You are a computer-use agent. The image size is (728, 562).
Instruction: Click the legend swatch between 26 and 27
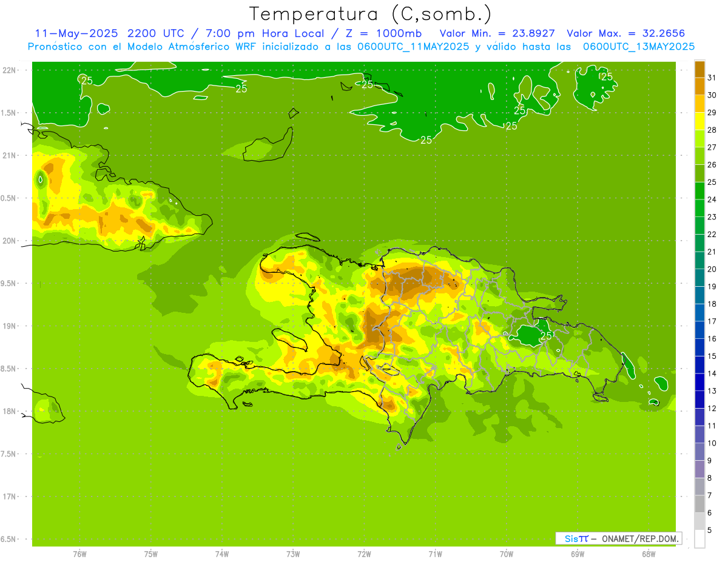pos(699,156)
